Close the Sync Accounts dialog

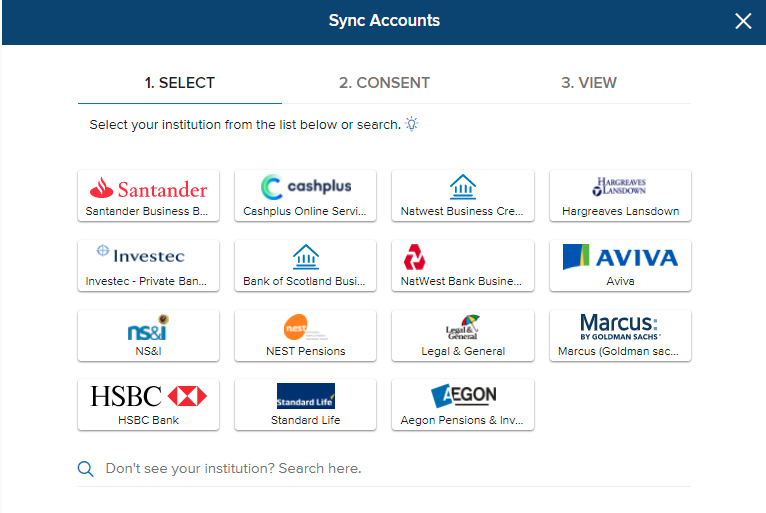(x=743, y=21)
